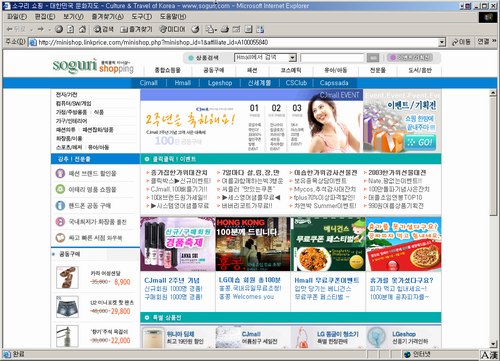500x361 pixels.
Task: Open the sandal product thumbnail priced 8,900
Action: [67, 277]
